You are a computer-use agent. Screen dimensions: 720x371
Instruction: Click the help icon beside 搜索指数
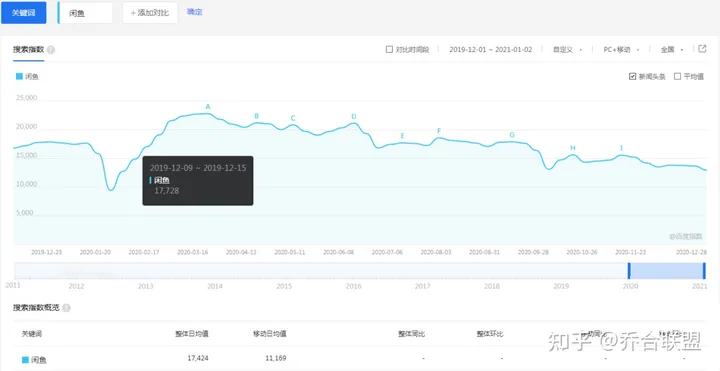[x=51, y=50]
